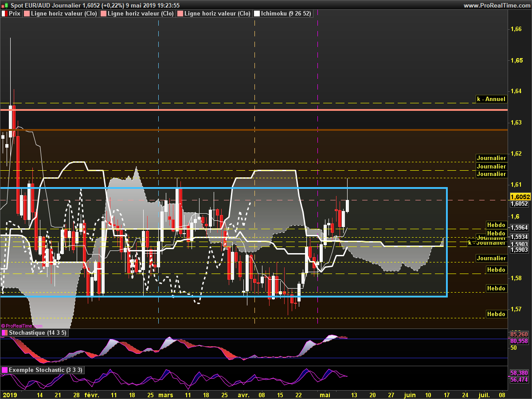Screen dimensions: 532x399
Task: Click the 1,65 price axis label
Action: 516,60
